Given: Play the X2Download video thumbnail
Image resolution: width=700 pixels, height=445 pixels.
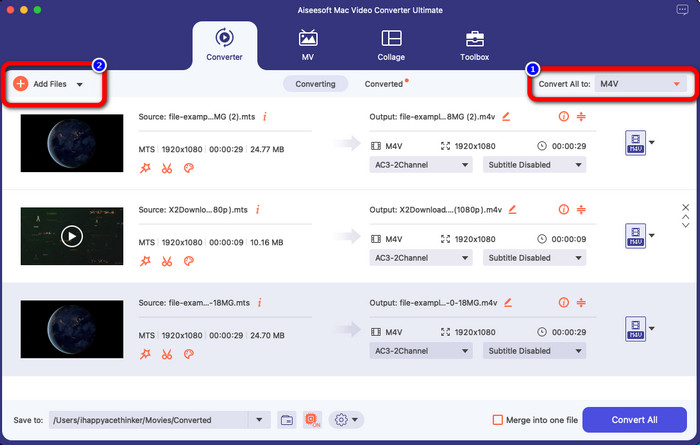Looking at the screenshot, I should [72, 236].
